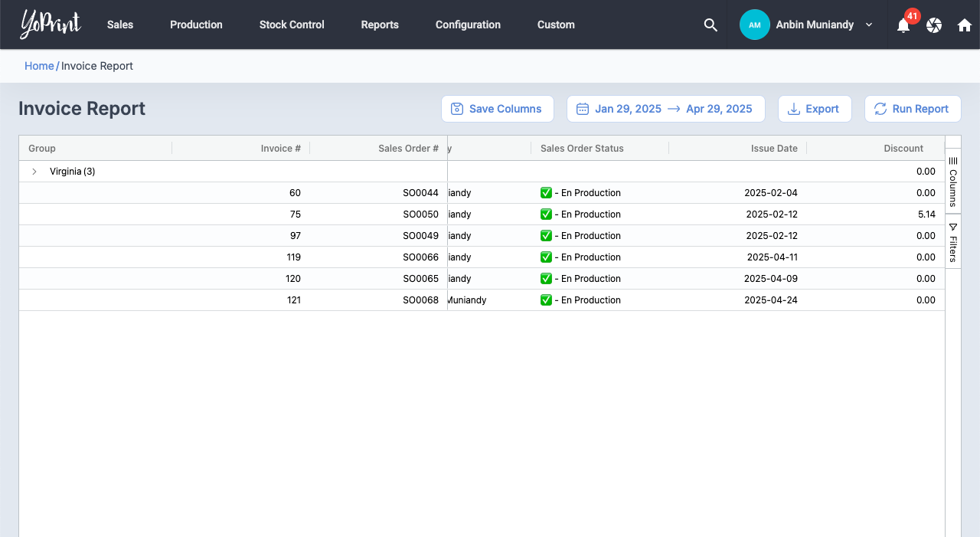Image resolution: width=980 pixels, height=537 pixels.
Task: Sort by the Issue Date column header
Action: [x=773, y=149]
